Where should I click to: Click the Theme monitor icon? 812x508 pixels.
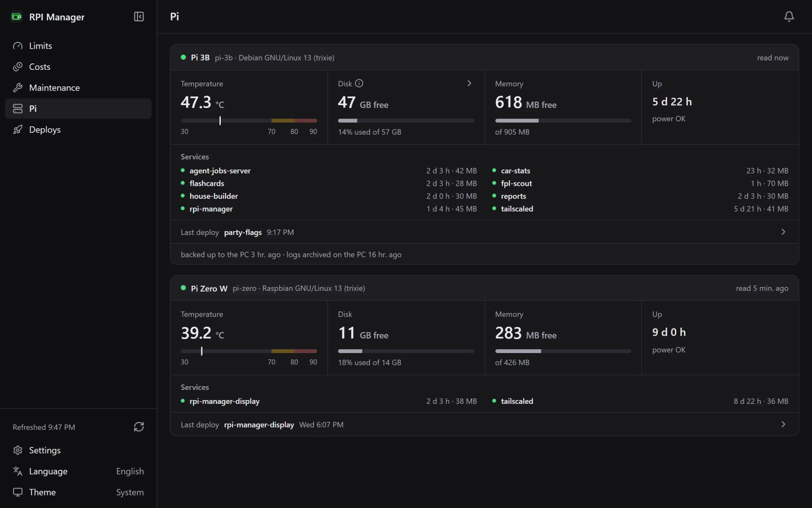(18, 492)
